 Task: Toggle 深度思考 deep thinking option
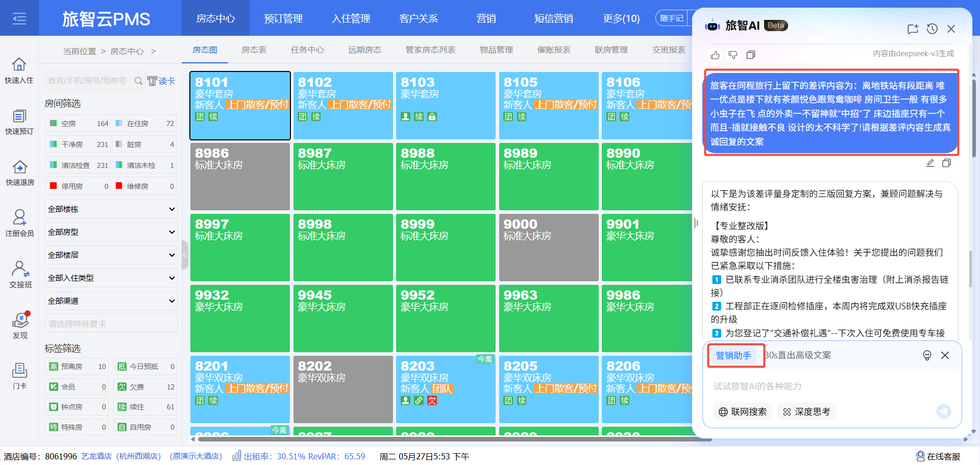[x=806, y=411]
